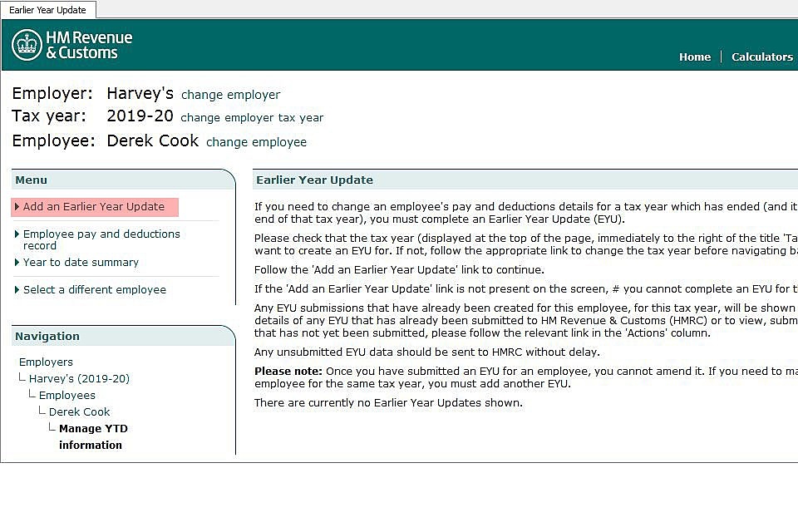The height and width of the screenshot is (532, 798).
Task: Choose Select a different employee
Action: coord(94,290)
